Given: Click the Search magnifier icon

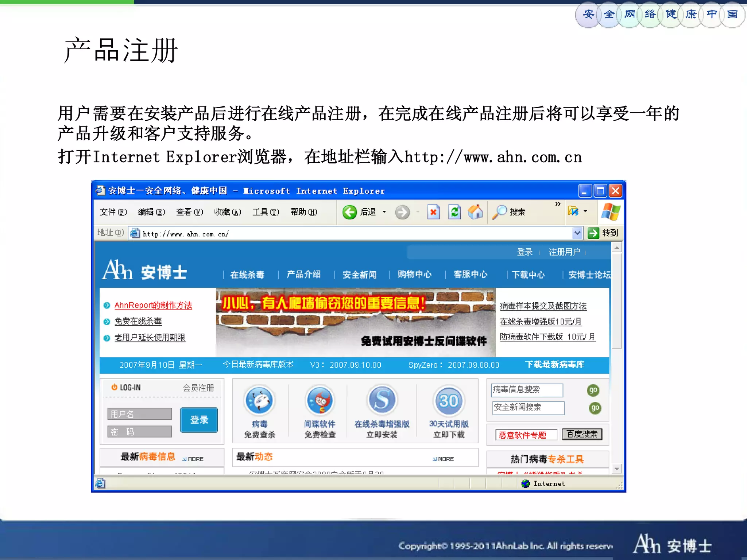Looking at the screenshot, I should (x=499, y=212).
